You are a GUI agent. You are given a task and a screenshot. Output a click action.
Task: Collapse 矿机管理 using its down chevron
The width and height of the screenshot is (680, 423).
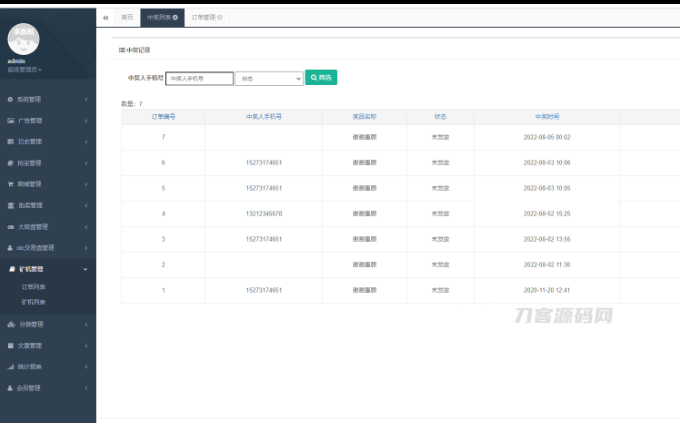click(85, 269)
